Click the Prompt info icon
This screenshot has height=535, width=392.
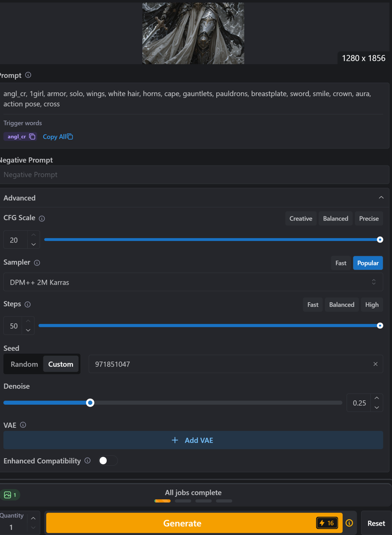click(x=28, y=75)
